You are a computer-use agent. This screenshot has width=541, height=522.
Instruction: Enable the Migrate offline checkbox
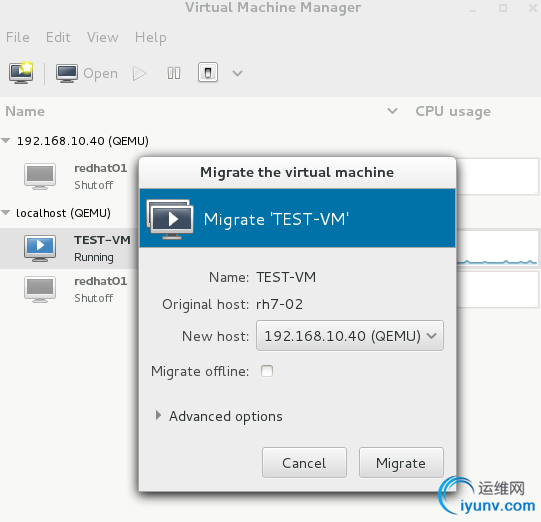point(267,371)
